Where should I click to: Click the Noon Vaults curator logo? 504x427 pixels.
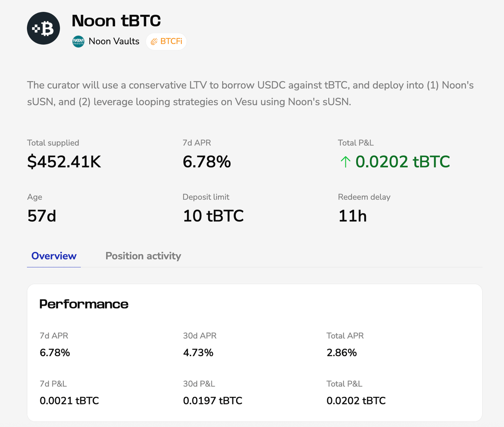click(78, 41)
